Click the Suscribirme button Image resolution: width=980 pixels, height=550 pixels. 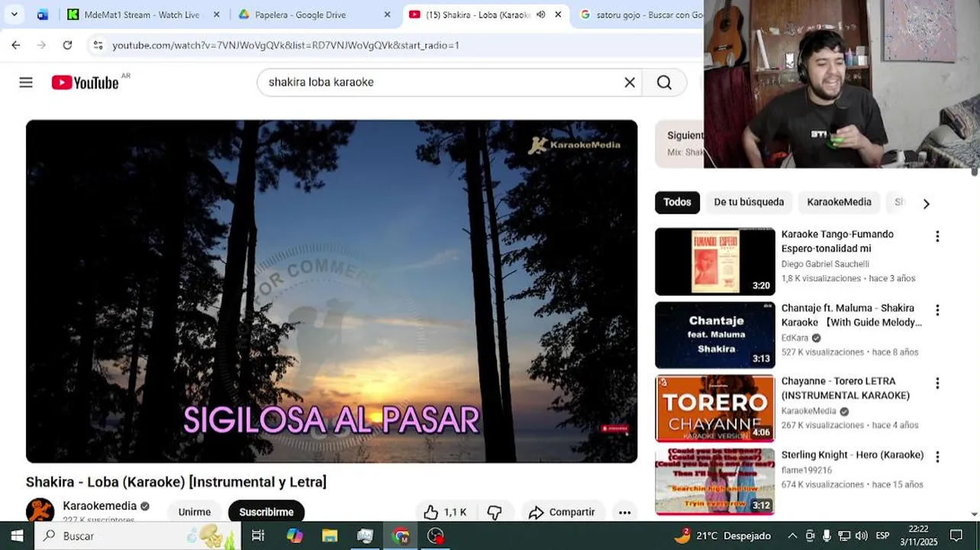266,512
